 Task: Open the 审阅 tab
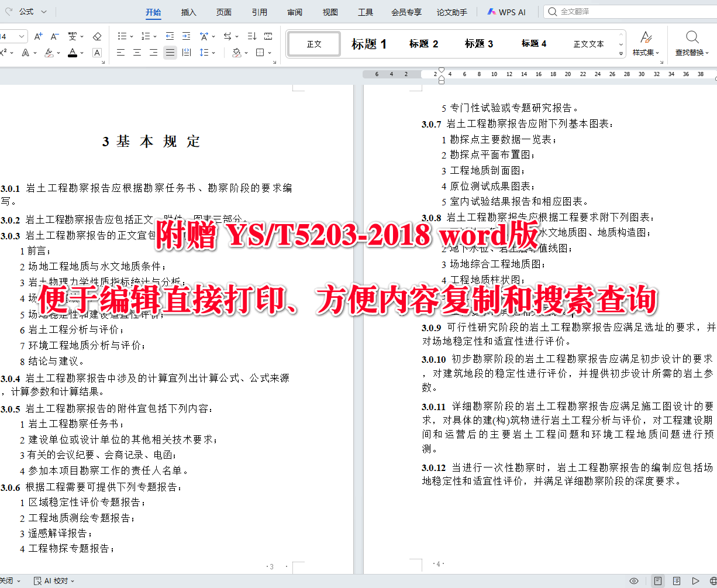(295, 12)
